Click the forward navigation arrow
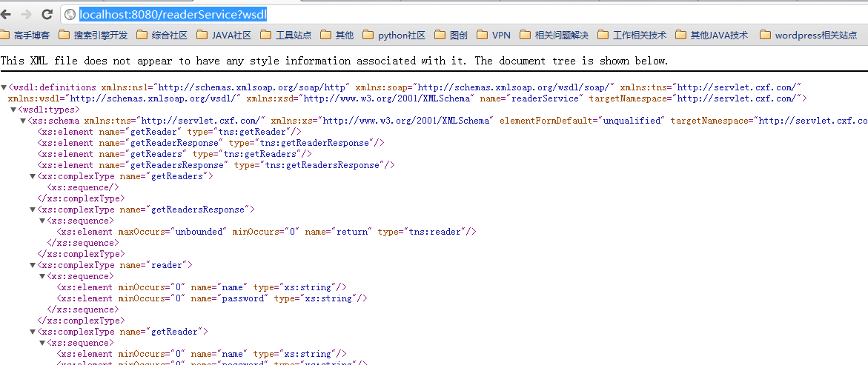Image resolution: width=868 pixels, height=365 pixels. tap(25, 14)
